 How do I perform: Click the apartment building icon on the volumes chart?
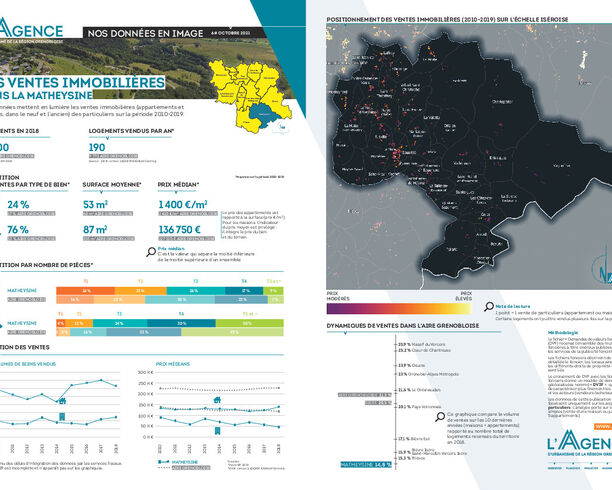click(x=62, y=416)
